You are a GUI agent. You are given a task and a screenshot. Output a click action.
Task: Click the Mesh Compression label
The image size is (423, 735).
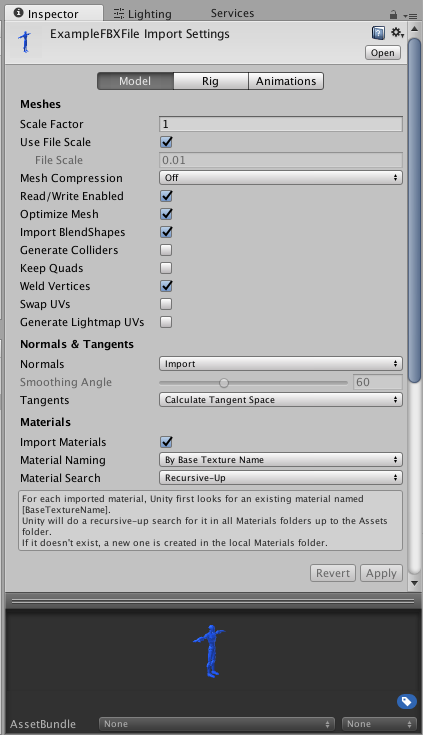click(71, 178)
